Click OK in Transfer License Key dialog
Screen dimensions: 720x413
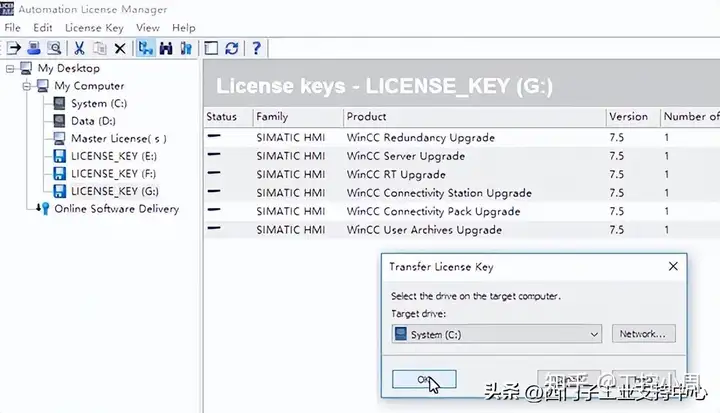click(x=424, y=379)
